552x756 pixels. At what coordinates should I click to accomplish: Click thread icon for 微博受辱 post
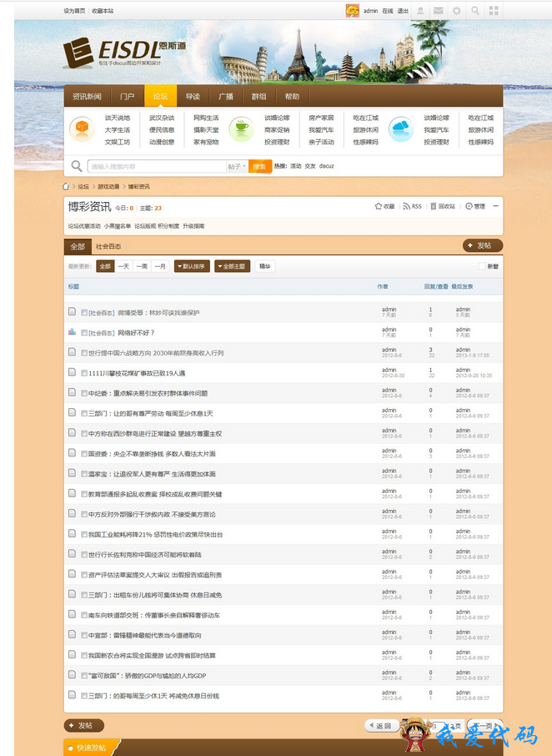72,311
